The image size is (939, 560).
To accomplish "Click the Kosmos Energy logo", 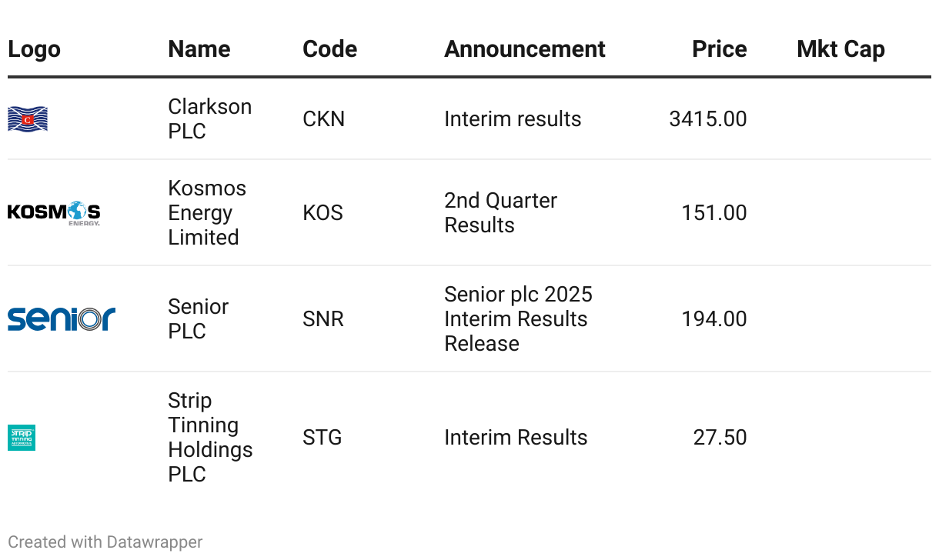I will (x=54, y=213).
